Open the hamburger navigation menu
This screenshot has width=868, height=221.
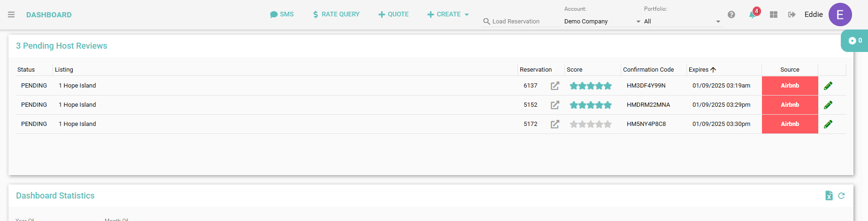coord(11,15)
